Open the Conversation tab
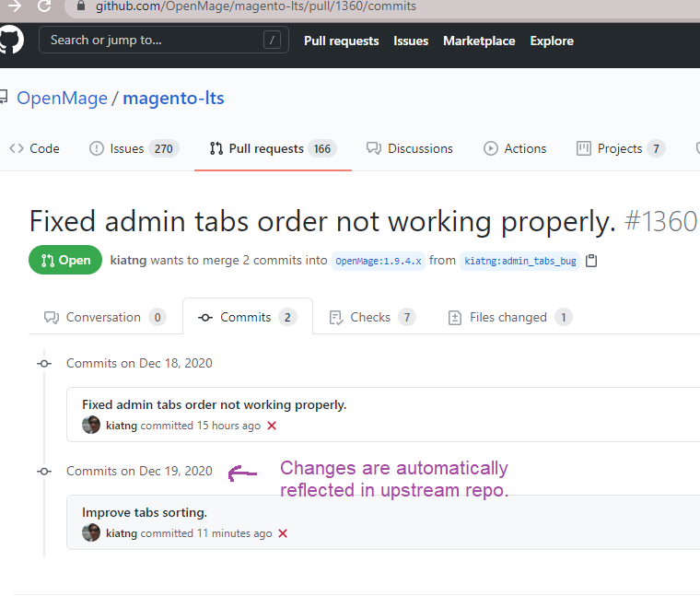This screenshot has width=700, height=596. pyautogui.click(x=104, y=317)
